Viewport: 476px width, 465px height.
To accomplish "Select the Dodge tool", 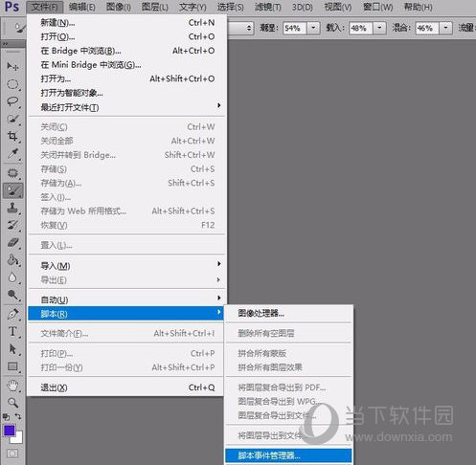I will (12, 295).
